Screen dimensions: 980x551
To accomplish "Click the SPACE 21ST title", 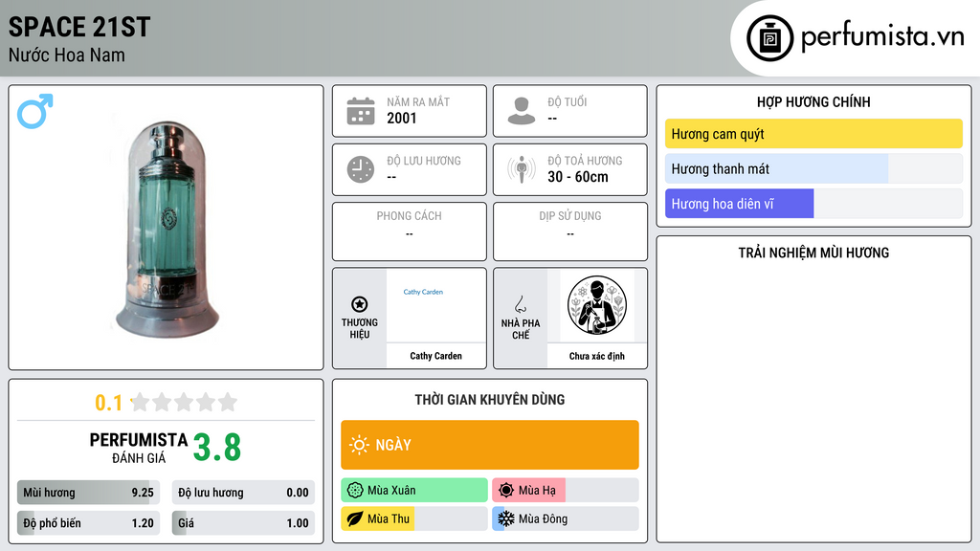I will click(x=79, y=27).
